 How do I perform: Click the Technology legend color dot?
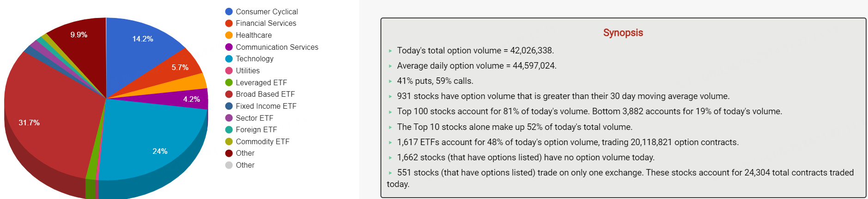pyautogui.click(x=229, y=59)
